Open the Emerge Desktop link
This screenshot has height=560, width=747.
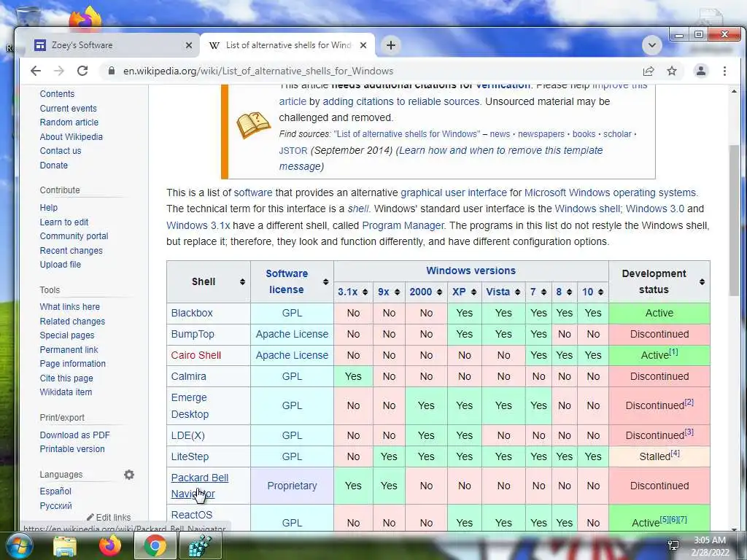coord(190,405)
